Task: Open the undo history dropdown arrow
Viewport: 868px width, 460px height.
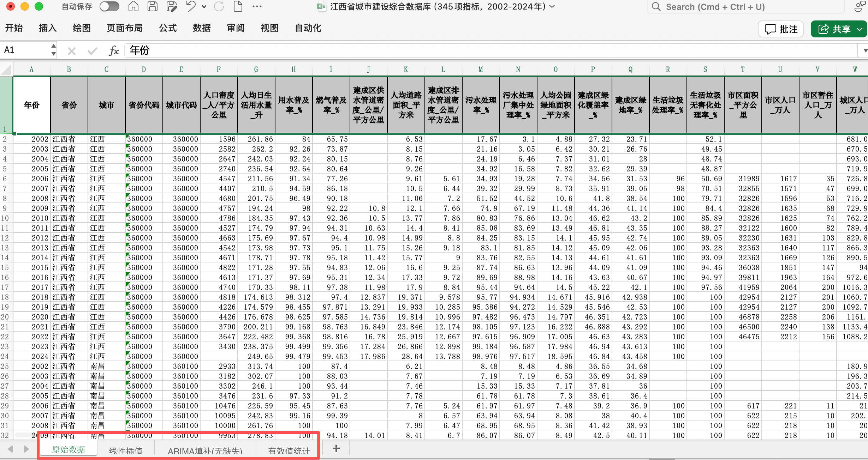Action: click(x=204, y=6)
